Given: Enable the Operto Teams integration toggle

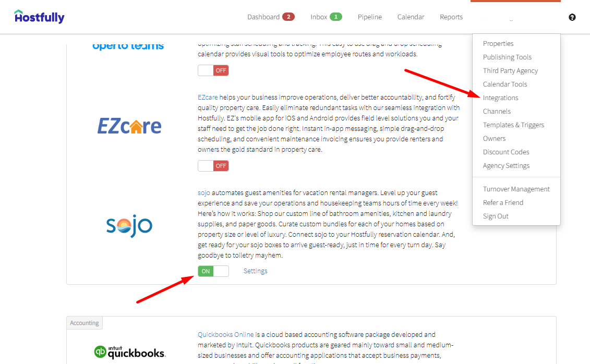Looking at the screenshot, I should pyautogui.click(x=213, y=70).
